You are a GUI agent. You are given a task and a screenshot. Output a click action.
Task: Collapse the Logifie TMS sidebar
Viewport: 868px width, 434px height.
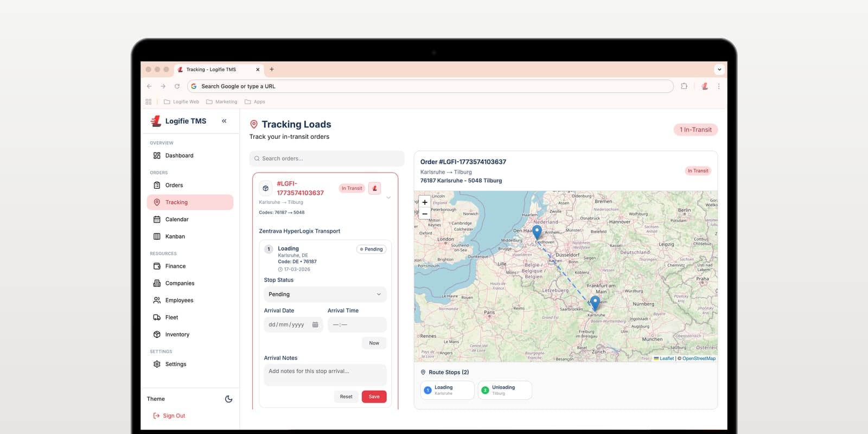click(224, 121)
